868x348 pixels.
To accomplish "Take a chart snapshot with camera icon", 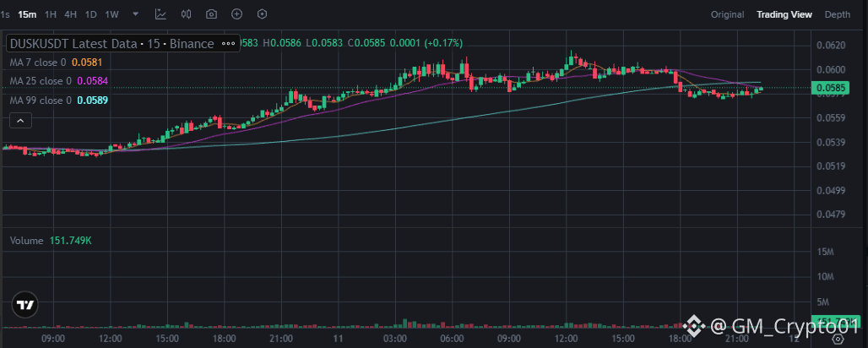I will 211,14.
